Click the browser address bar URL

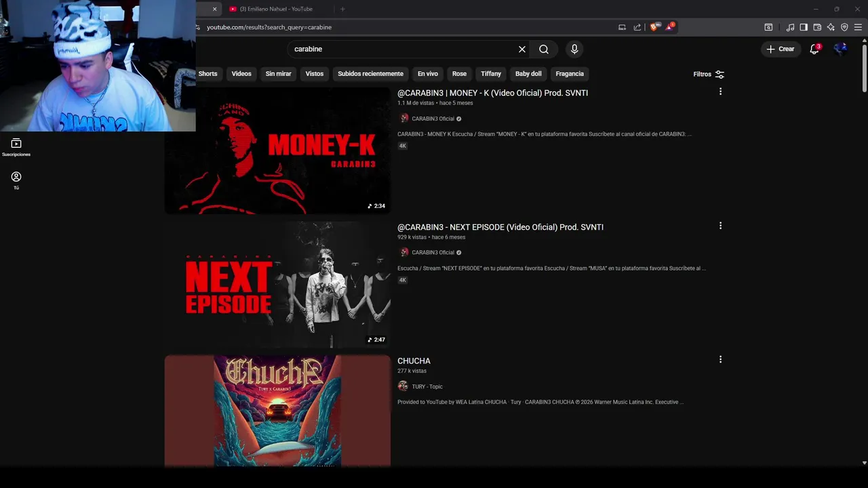[269, 27]
